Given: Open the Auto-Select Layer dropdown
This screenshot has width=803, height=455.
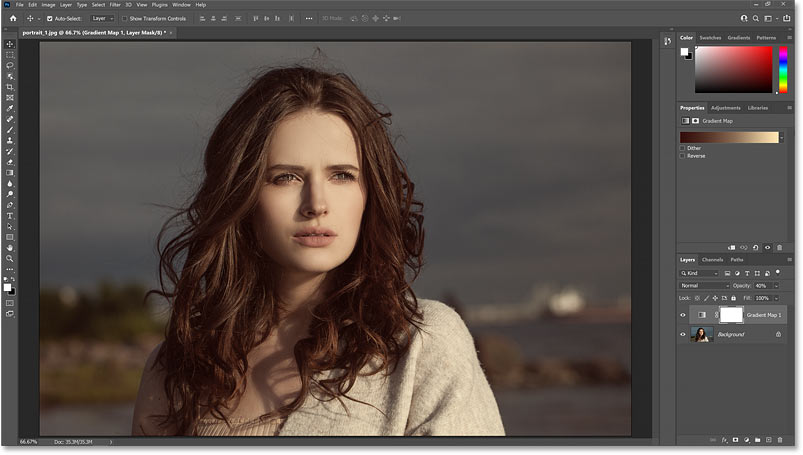Looking at the screenshot, I should point(102,18).
